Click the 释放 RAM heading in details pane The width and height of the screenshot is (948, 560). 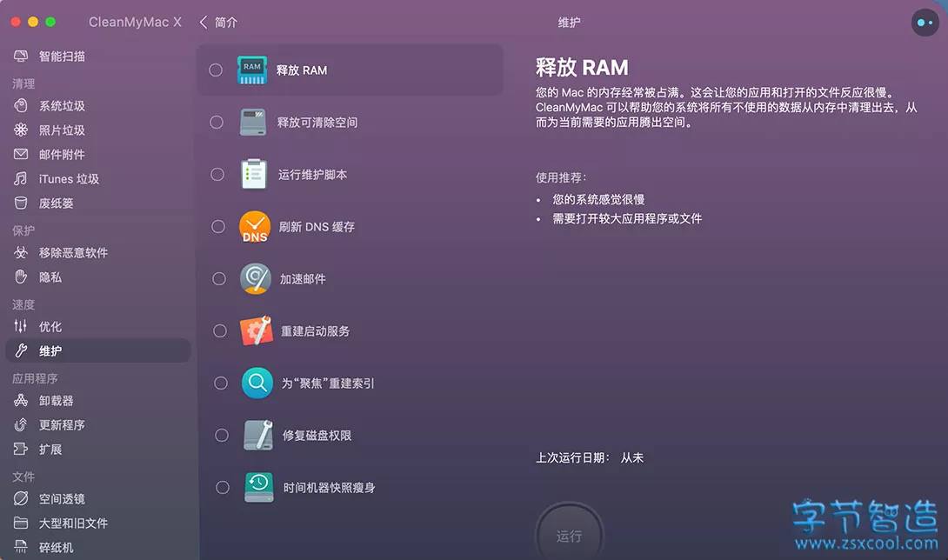click(x=582, y=67)
